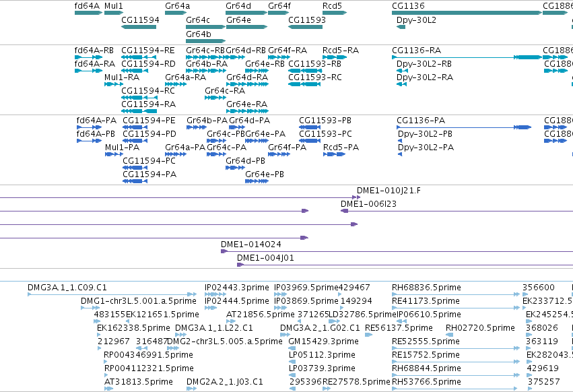Click the Dpy-30L2 gene label

(416, 20)
